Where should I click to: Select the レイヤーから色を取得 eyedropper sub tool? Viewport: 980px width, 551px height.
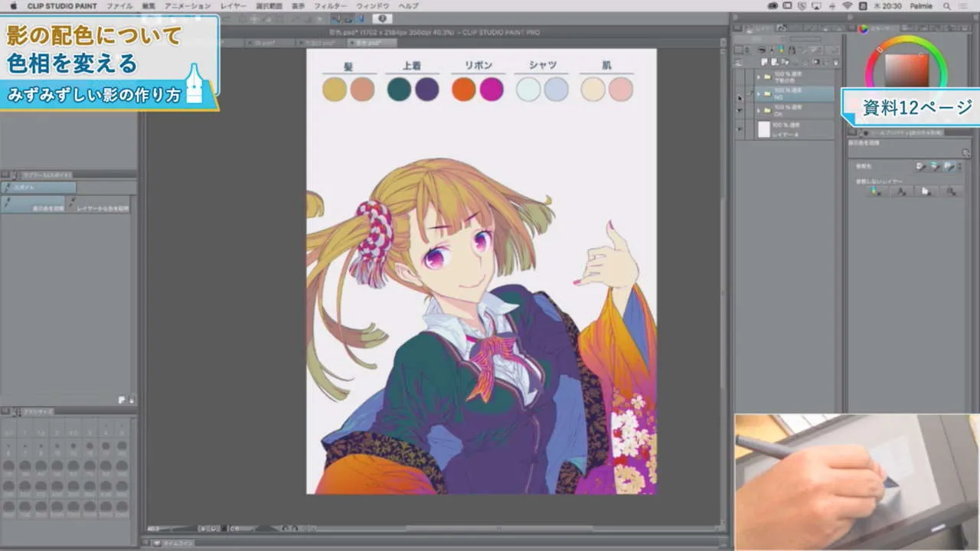pyautogui.click(x=99, y=204)
